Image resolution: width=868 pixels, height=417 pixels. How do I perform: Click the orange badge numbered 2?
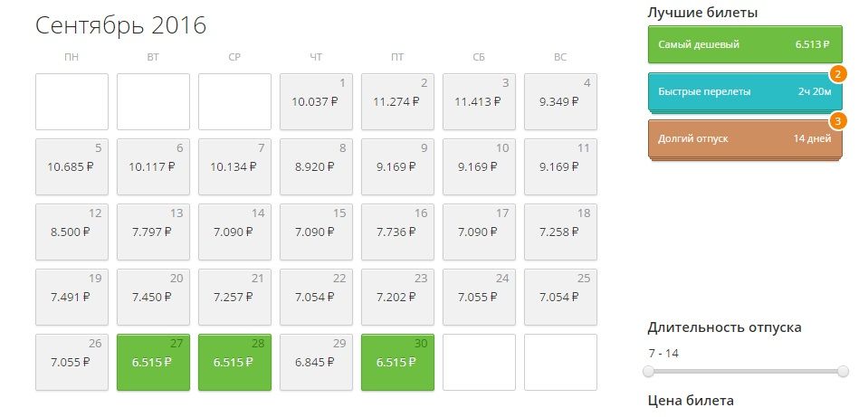tap(838, 74)
